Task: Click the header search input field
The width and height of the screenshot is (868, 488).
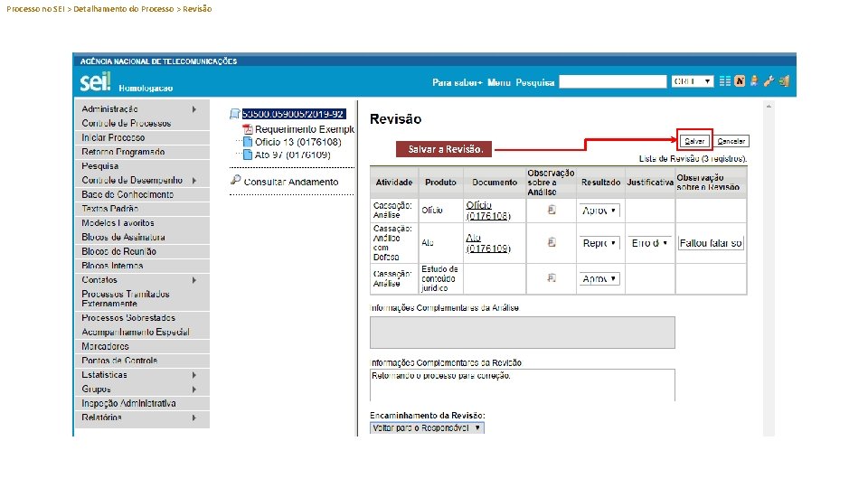Action: pyautogui.click(x=613, y=82)
